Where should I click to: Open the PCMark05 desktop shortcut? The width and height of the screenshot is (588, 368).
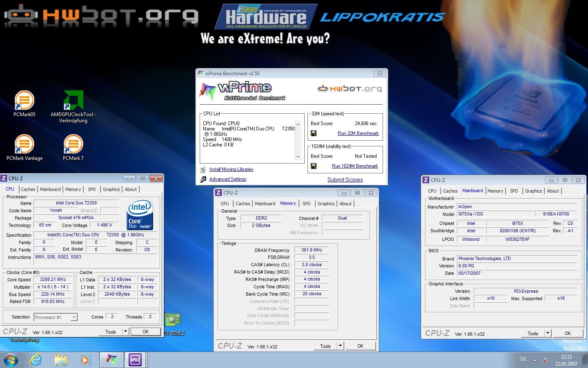[x=24, y=104]
